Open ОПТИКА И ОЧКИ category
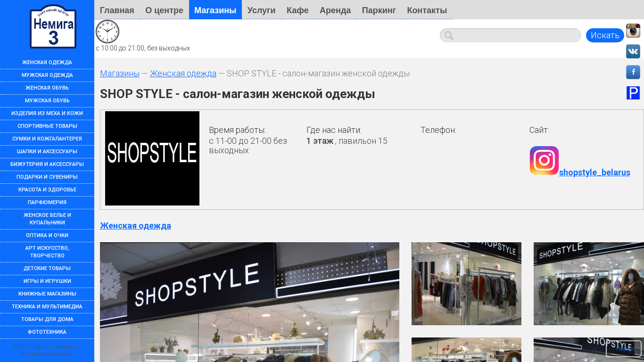Image resolution: width=644 pixels, height=362 pixels. pyautogui.click(x=47, y=236)
